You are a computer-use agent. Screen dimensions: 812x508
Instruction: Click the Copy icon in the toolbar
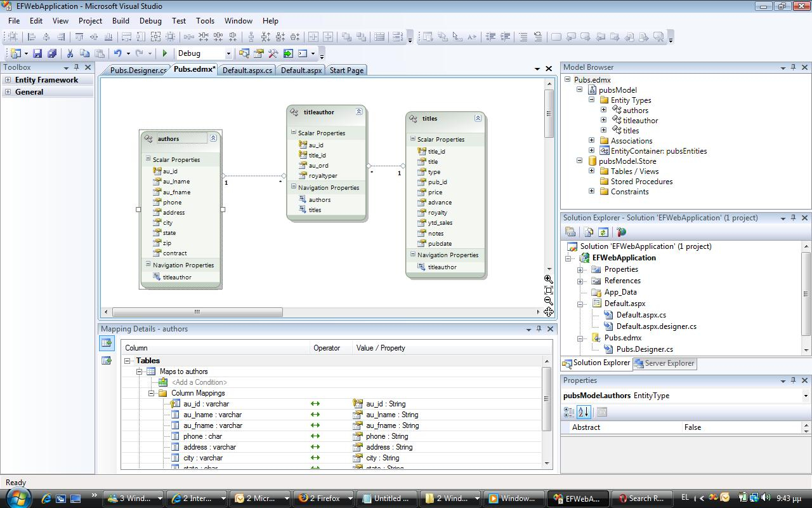tap(84, 54)
